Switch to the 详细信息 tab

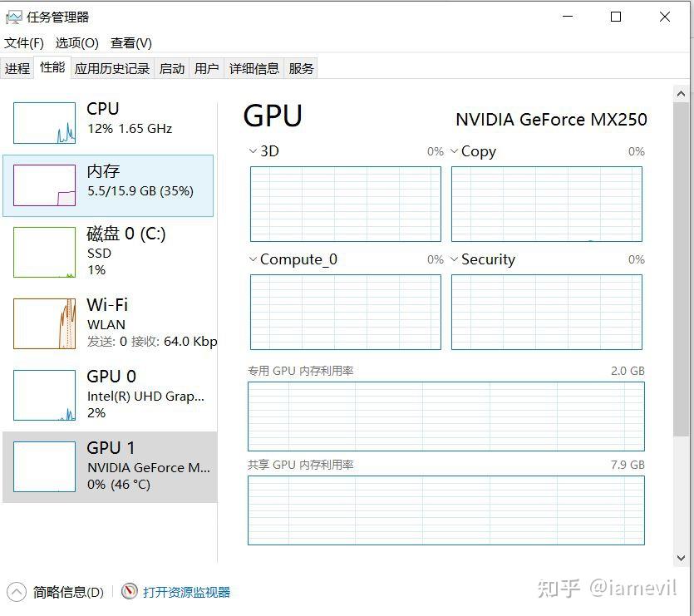coord(254,69)
